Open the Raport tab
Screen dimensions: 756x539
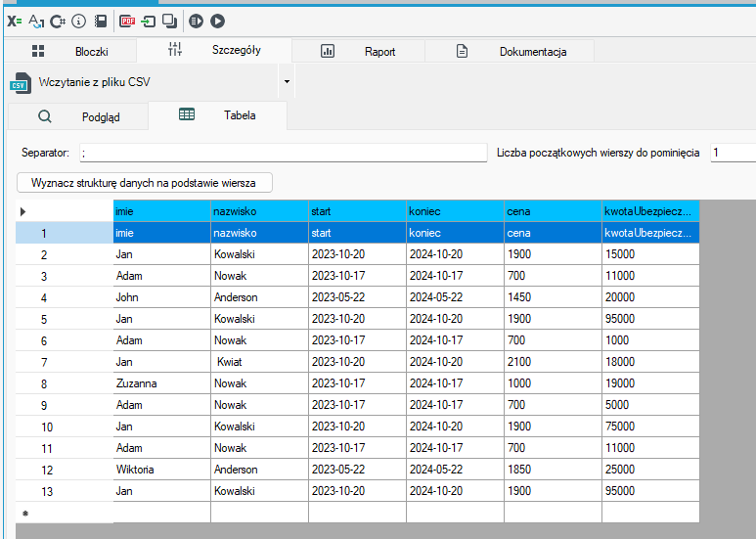[x=358, y=51]
